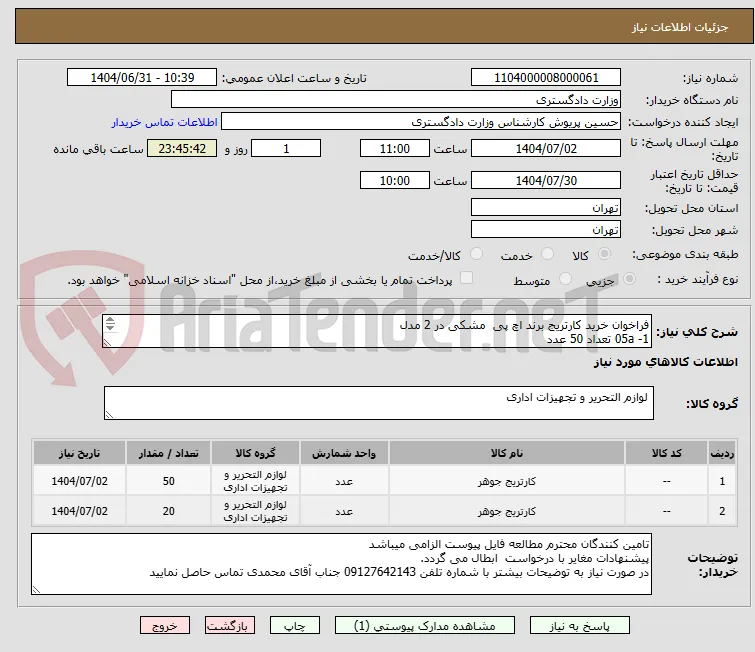Click the جزئیات اطلاعات نیاز header title

680,27
